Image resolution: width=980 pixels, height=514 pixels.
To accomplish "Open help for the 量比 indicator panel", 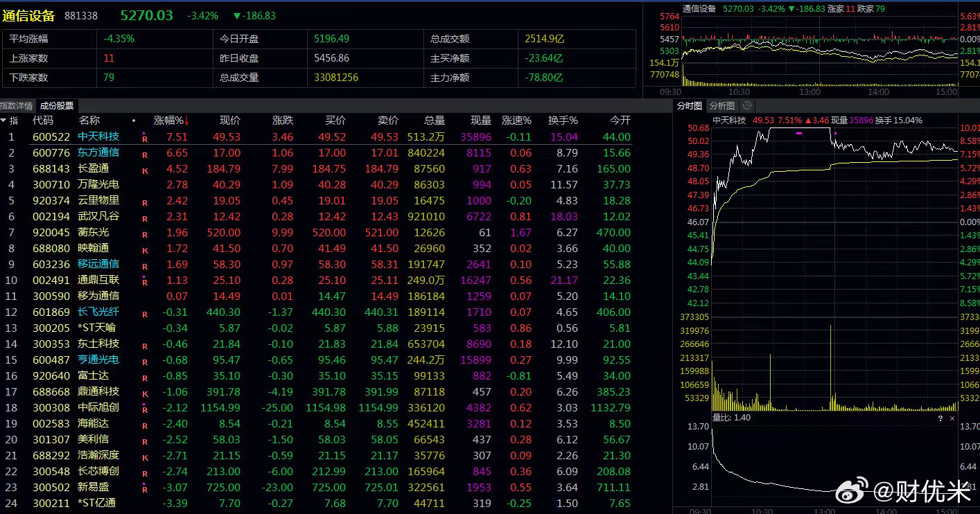I will pyautogui.click(x=940, y=418).
